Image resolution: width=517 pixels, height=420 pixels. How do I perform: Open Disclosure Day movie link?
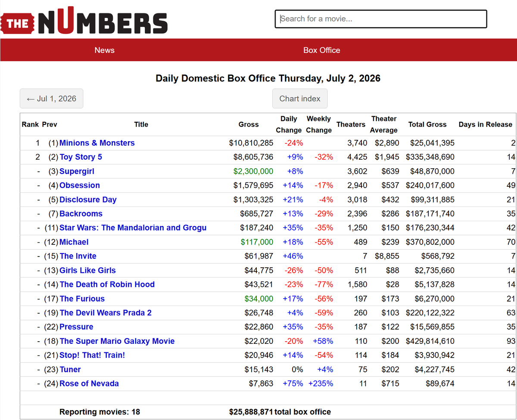click(88, 200)
